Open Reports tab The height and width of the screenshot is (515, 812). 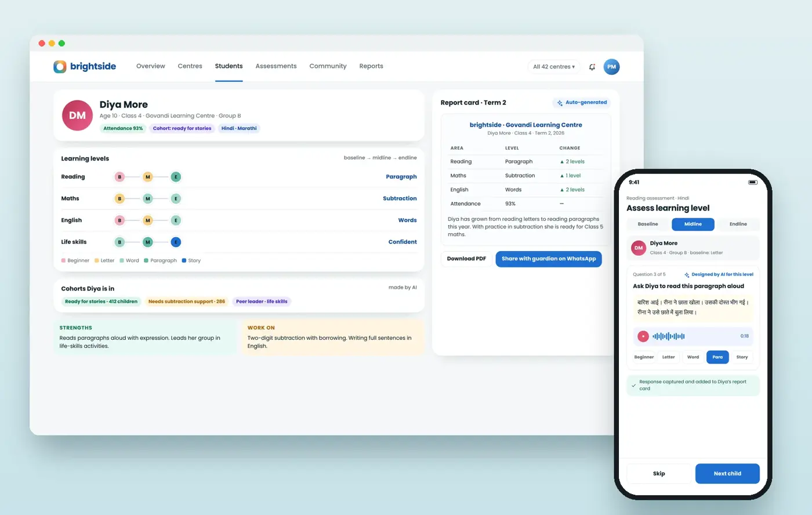point(371,66)
